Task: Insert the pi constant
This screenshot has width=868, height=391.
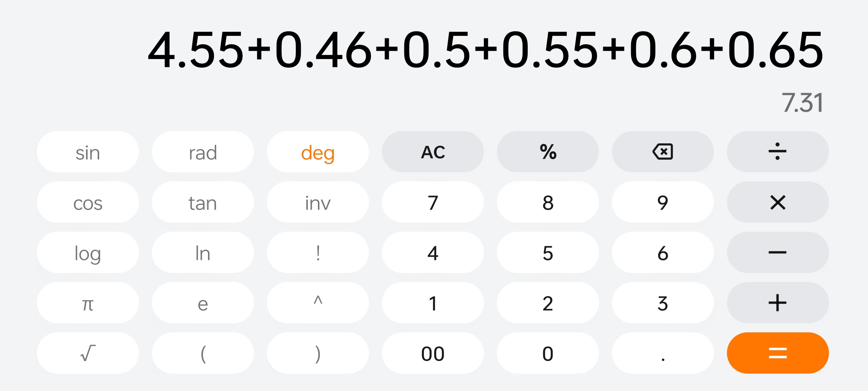Action: (x=88, y=303)
